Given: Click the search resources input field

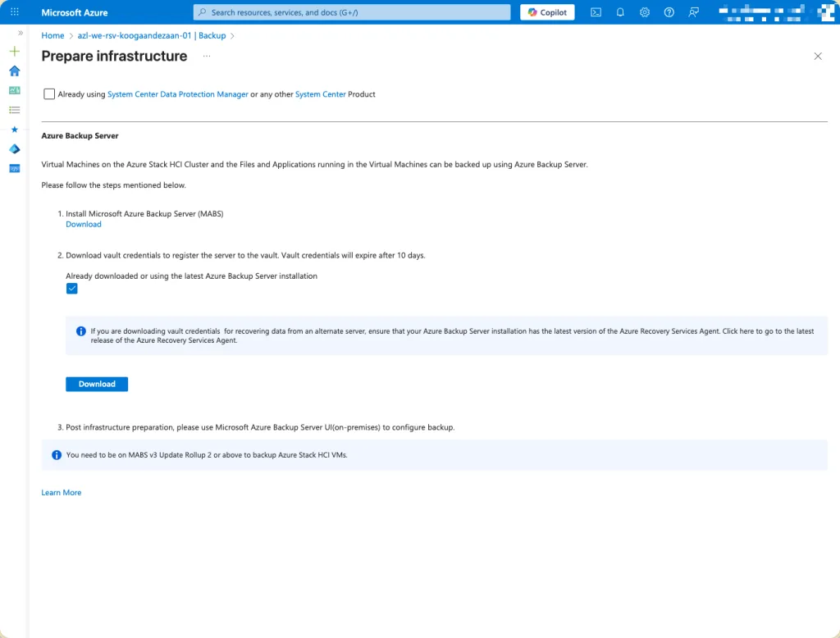Looking at the screenshot, I should click(353, 12).
